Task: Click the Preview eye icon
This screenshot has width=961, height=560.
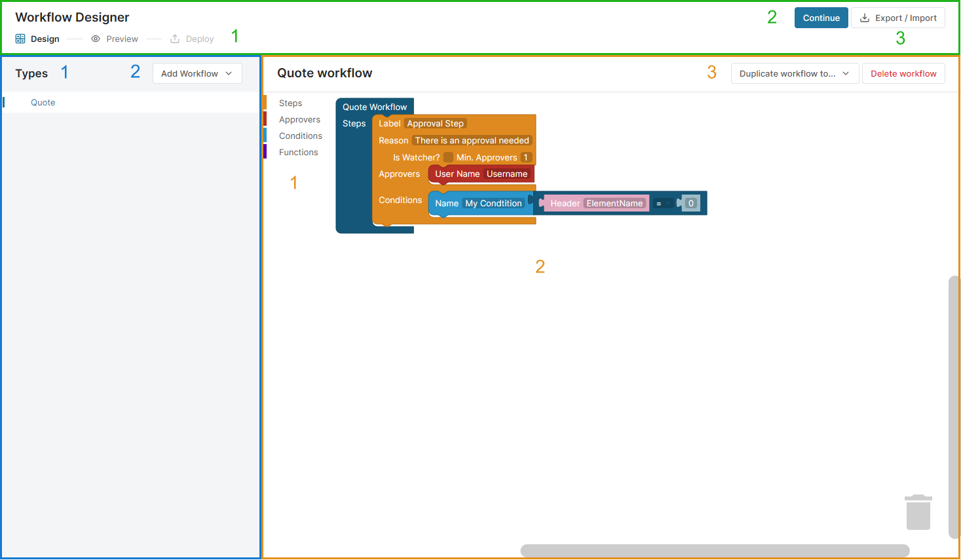Action: click(96, 39)
